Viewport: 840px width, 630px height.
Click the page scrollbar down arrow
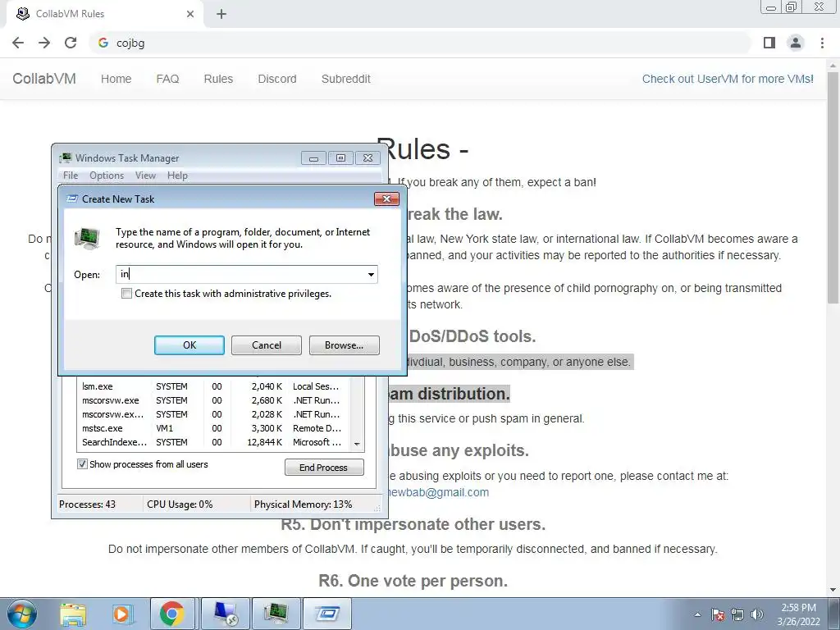[x=833, y=589]
